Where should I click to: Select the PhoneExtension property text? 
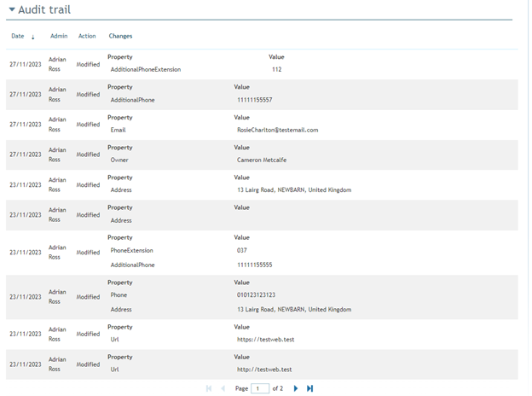(x=131, y=250)
